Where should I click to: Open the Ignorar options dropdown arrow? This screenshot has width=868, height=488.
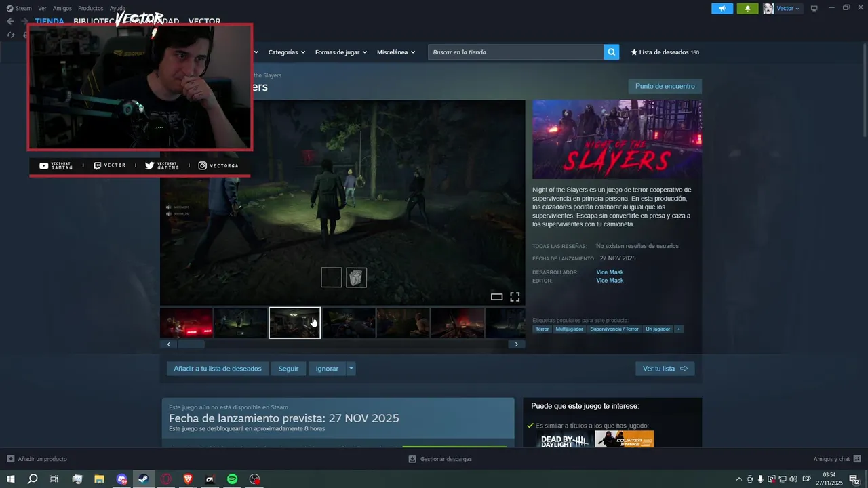(351, 369)
